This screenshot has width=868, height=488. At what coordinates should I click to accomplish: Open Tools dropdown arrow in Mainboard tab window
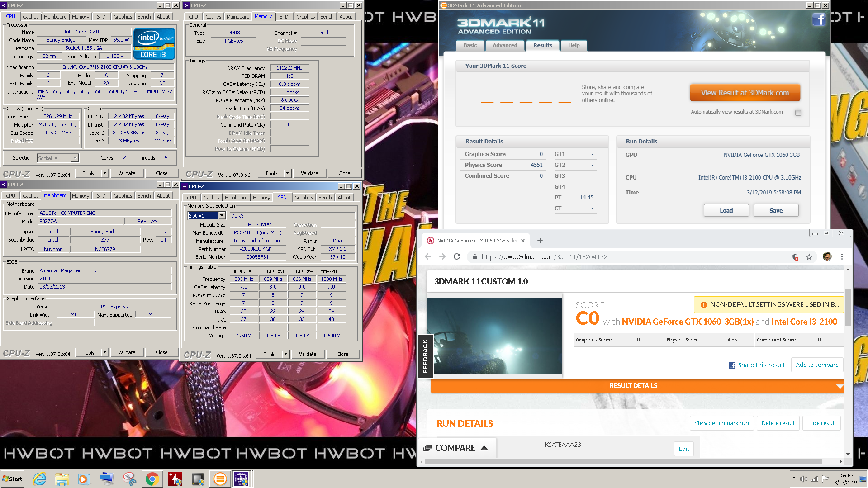105,352
